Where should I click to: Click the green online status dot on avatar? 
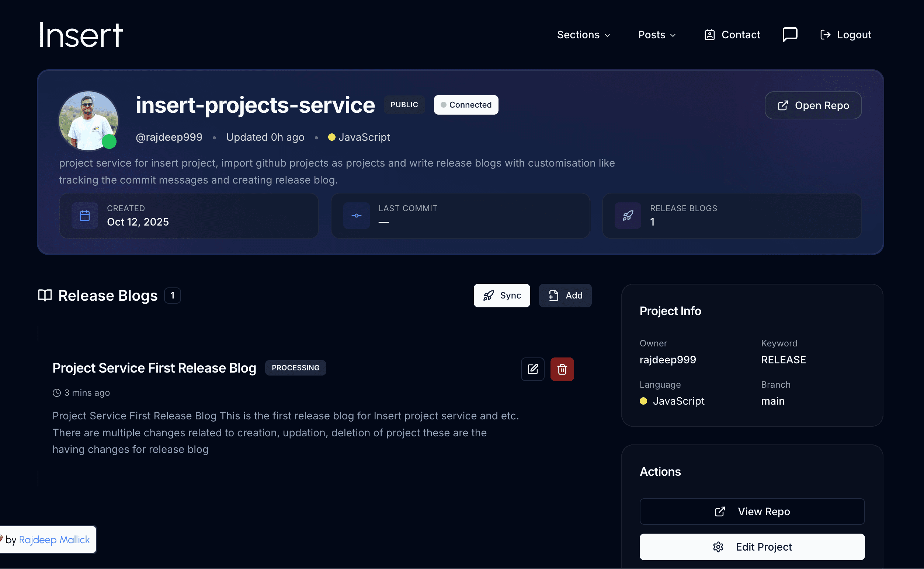point(109,142)
